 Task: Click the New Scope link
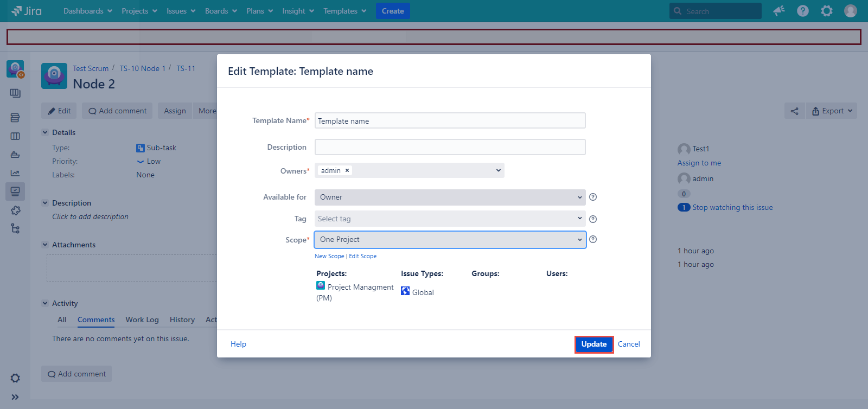pos(329,256)
